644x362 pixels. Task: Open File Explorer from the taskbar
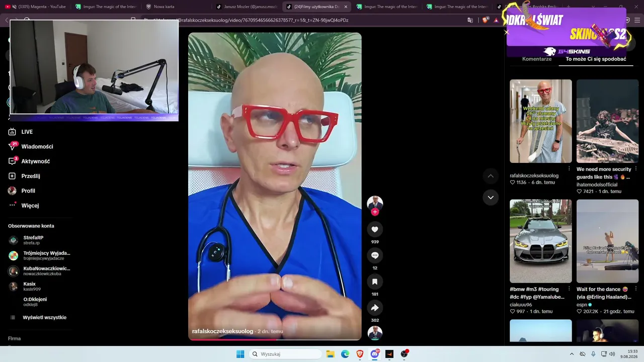tap(331, 354)
